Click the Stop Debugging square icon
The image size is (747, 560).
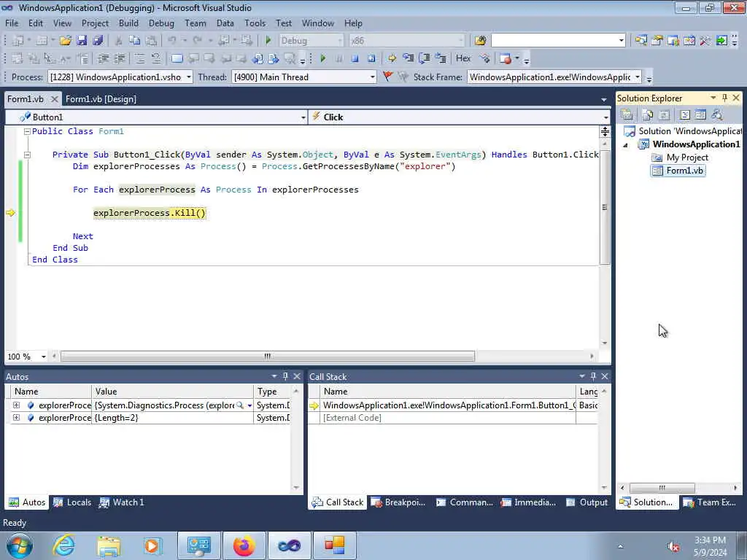355,58
